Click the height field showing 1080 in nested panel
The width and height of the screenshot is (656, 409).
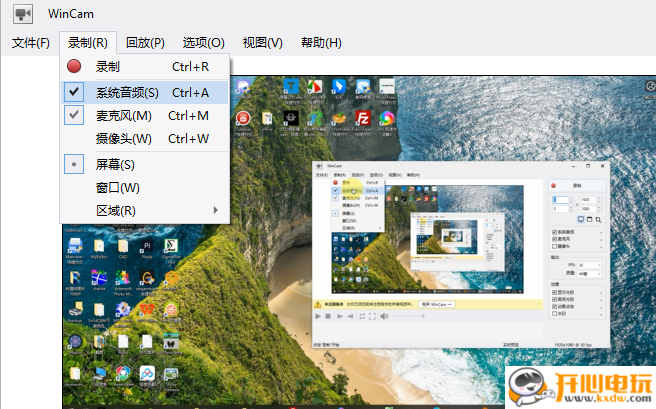(x=590, y=208)
